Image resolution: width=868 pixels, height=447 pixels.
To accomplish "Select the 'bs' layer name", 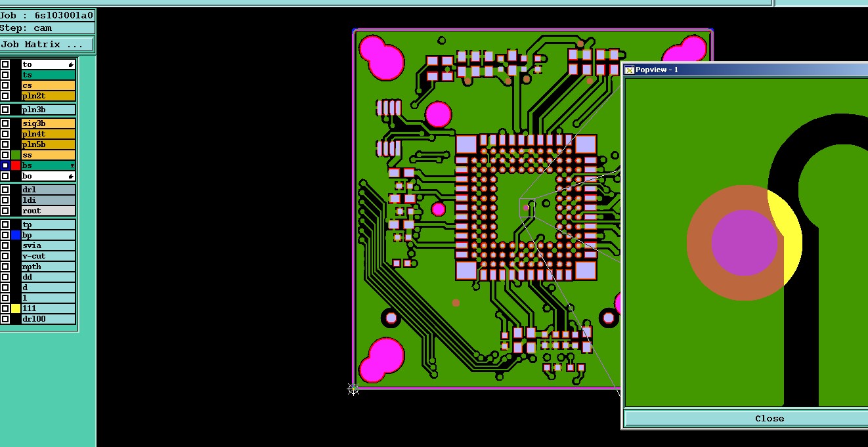I will (x=49, y=165).
